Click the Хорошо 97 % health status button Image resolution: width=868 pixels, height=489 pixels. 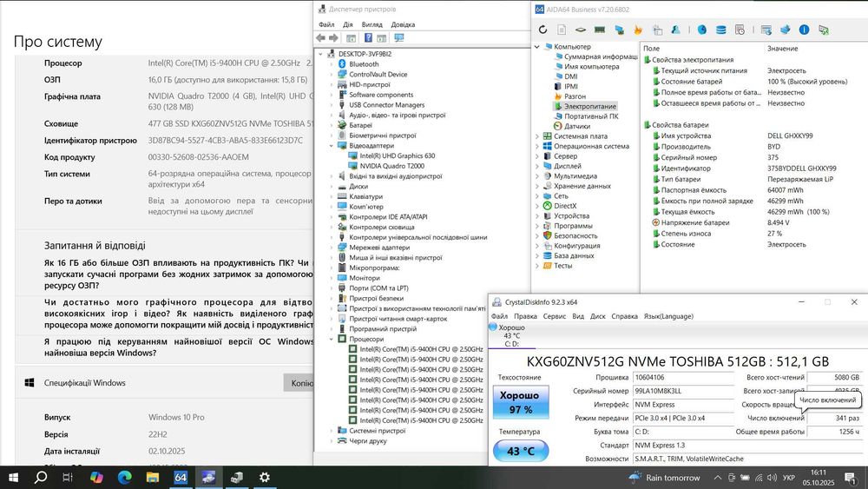(520, 402)
